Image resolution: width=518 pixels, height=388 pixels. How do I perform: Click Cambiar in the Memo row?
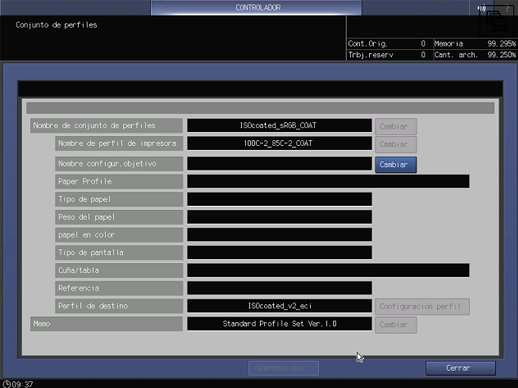click(x=396, y=325)
